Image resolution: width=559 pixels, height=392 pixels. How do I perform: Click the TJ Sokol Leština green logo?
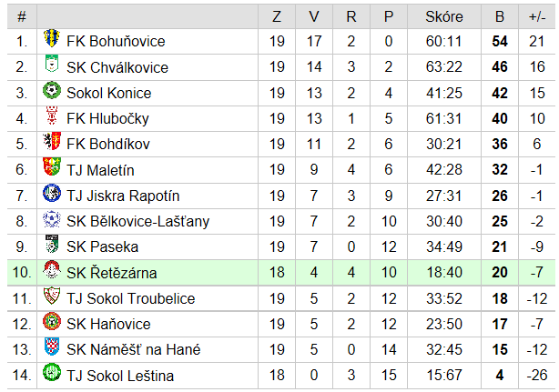click(52, 372)
